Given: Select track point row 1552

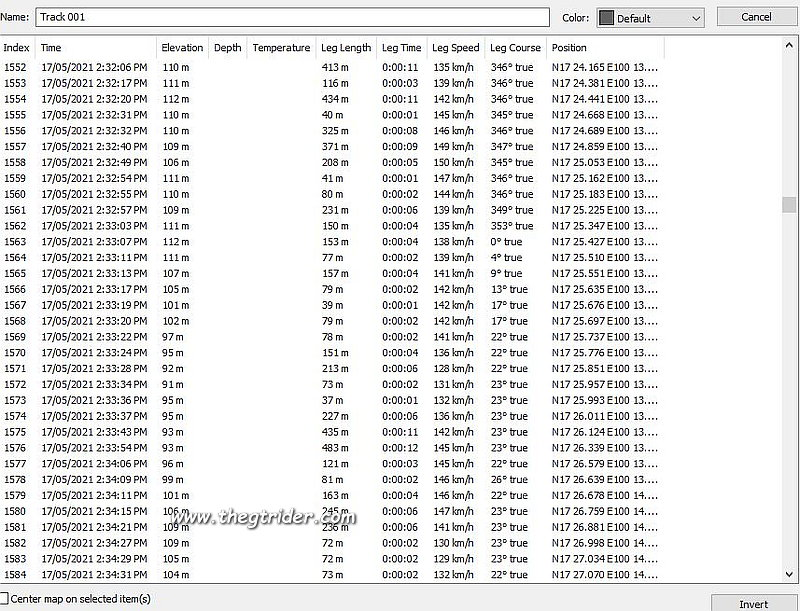Looking at the screenshot, I should pyautogui.click(x=300, y=67).
